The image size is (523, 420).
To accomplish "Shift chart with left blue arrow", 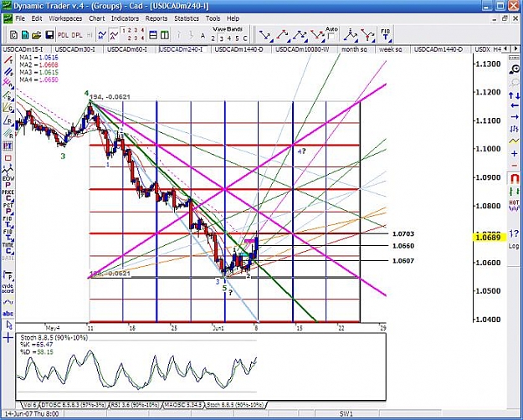I will pos(515,105).
